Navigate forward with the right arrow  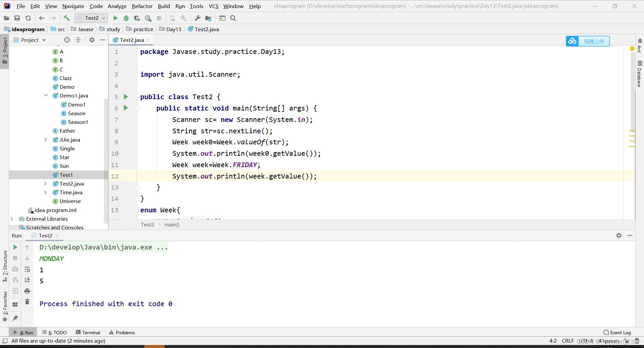tap(53, 18)
